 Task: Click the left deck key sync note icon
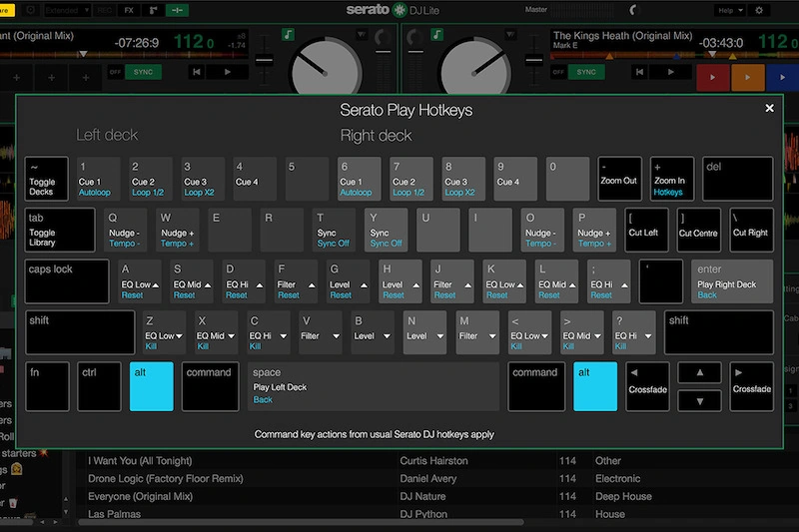(x=288, y=35)
